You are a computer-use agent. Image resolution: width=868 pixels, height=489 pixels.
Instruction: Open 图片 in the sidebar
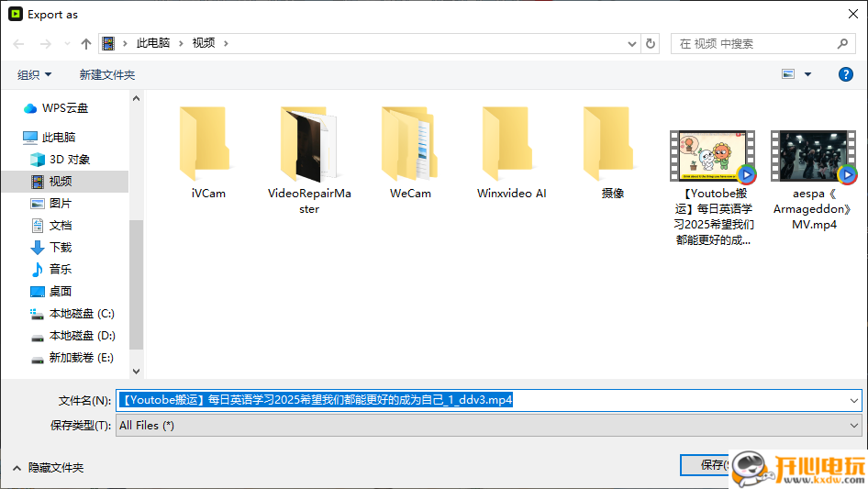[x=51, y=204]
